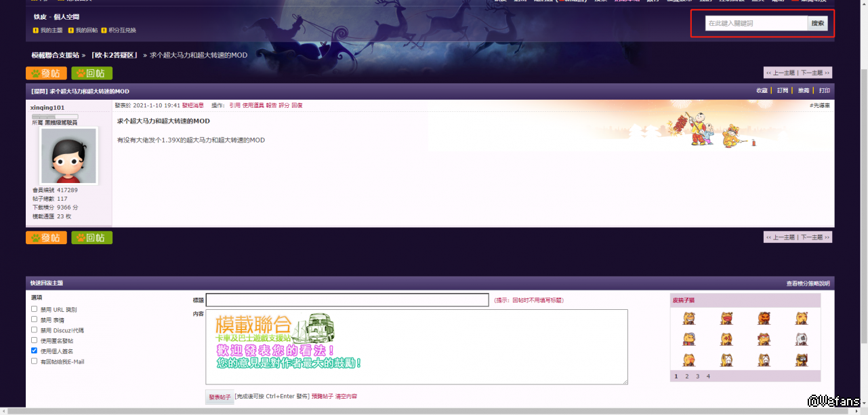Toggle 禁用 URL 識別 checkbox
The height and width of the screenshot is (415, 868).
[x=35, y=309]
